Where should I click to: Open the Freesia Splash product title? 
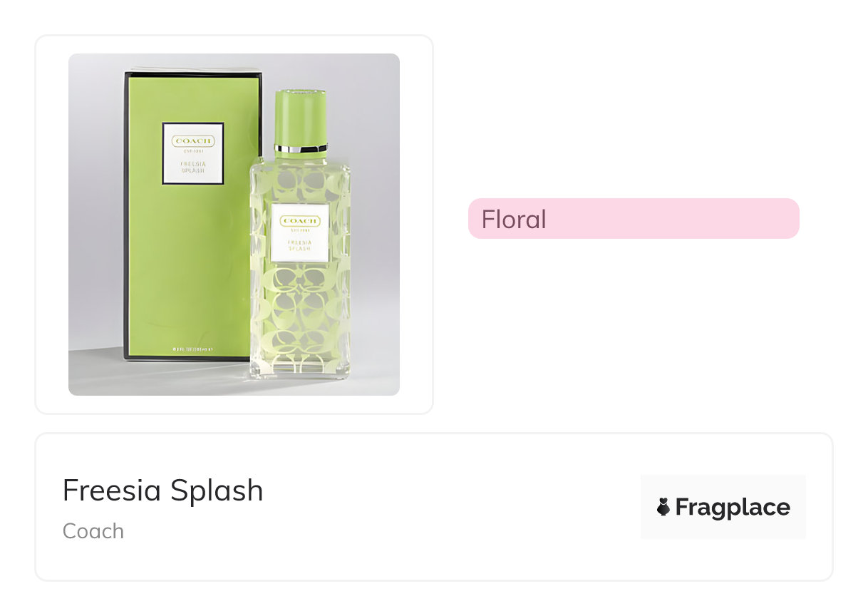click(162, 491)
